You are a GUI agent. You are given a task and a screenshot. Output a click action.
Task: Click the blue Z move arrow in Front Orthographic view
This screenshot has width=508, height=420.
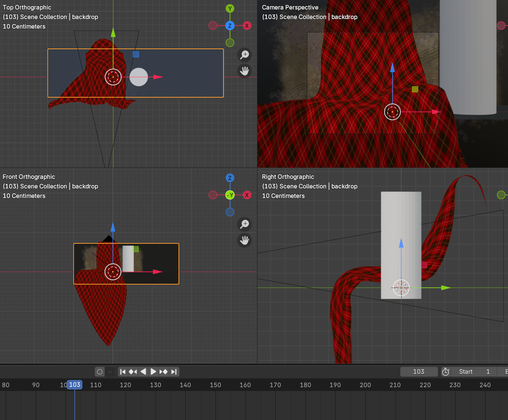coord(113,227)
